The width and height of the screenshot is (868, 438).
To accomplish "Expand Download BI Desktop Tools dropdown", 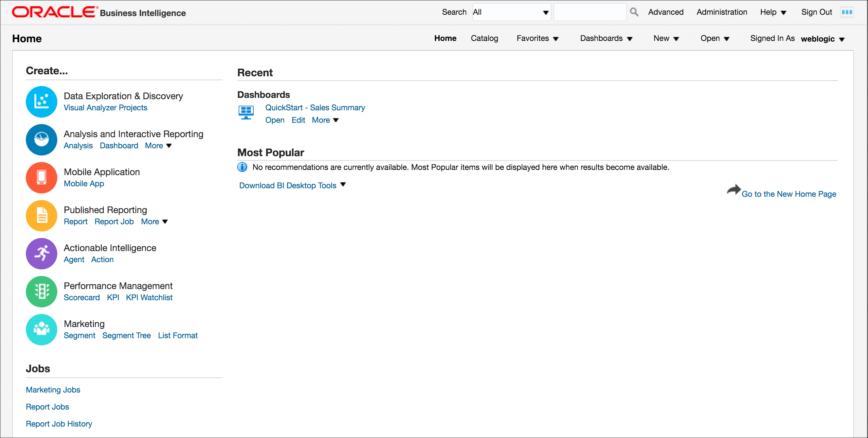I will 292,185.
